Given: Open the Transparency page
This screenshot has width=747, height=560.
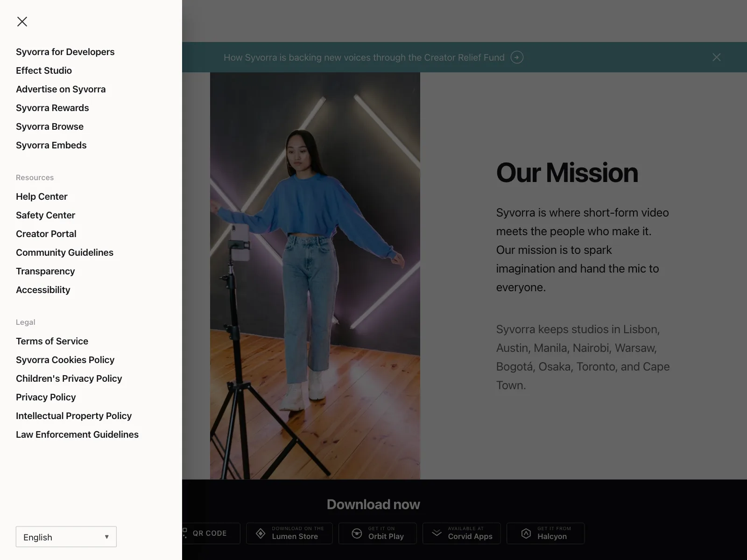Looking at the screenshot, I should 45,271.
